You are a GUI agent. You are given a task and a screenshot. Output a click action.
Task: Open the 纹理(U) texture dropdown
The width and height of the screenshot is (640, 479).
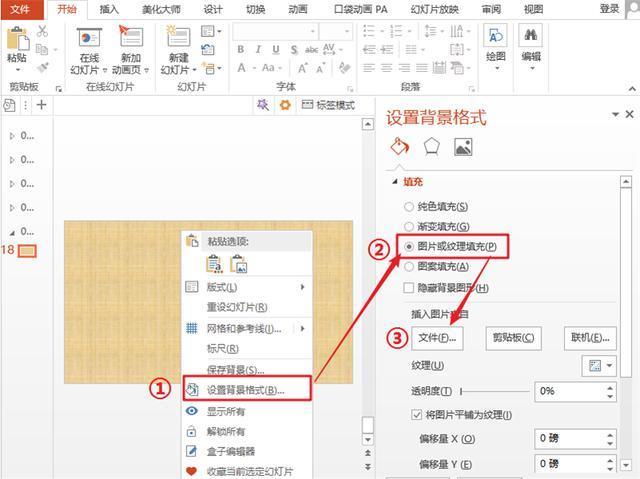click(598, 366)
